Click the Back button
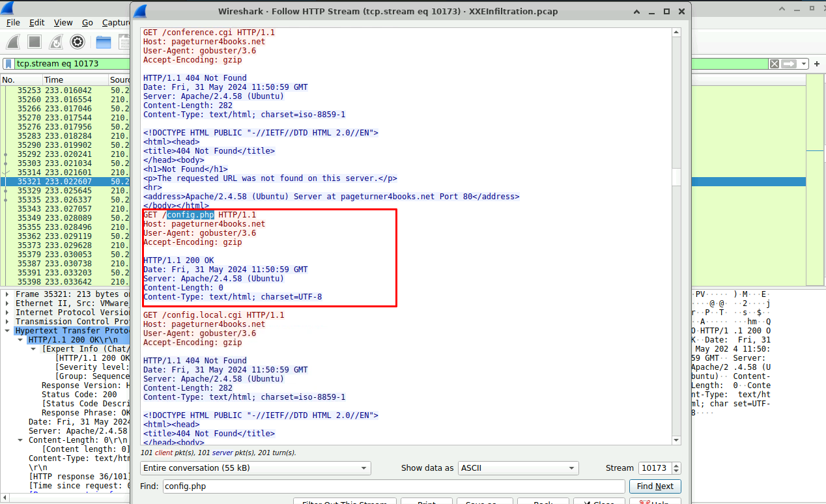The image size is (826, 504). click(x=543, y=501)
